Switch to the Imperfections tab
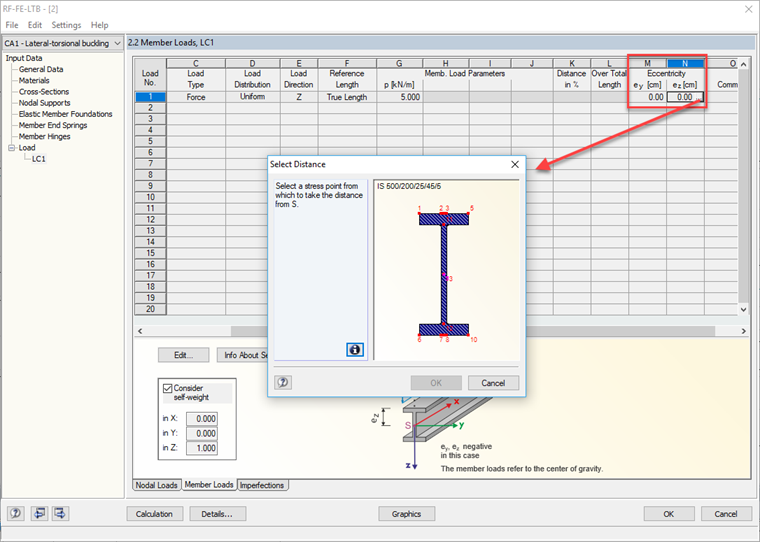 (262, 485)
